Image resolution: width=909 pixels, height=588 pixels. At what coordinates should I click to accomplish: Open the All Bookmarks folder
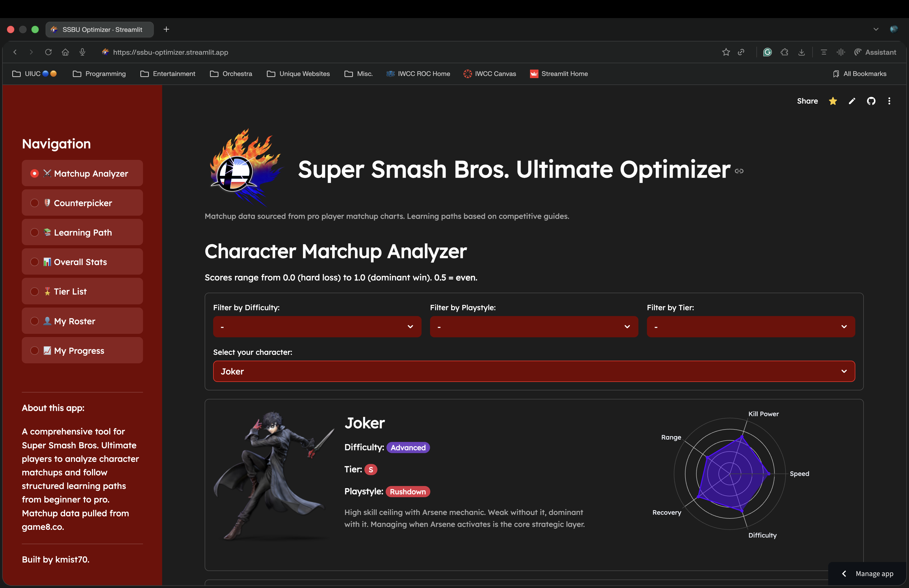859,74
